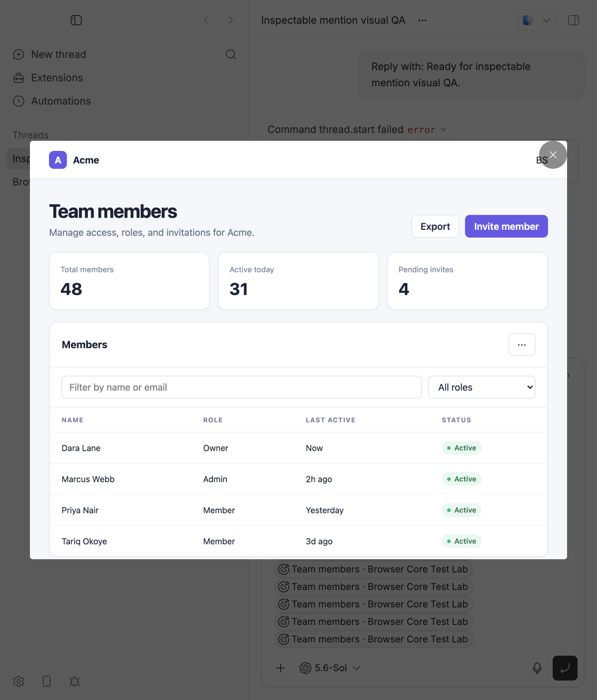Click the Active badge for Marcus Webb

[462, 479]
